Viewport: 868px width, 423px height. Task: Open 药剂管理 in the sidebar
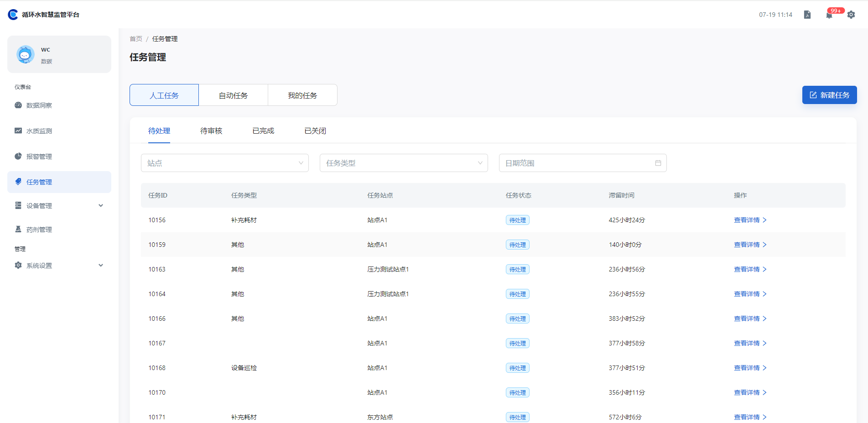(59, 230)
